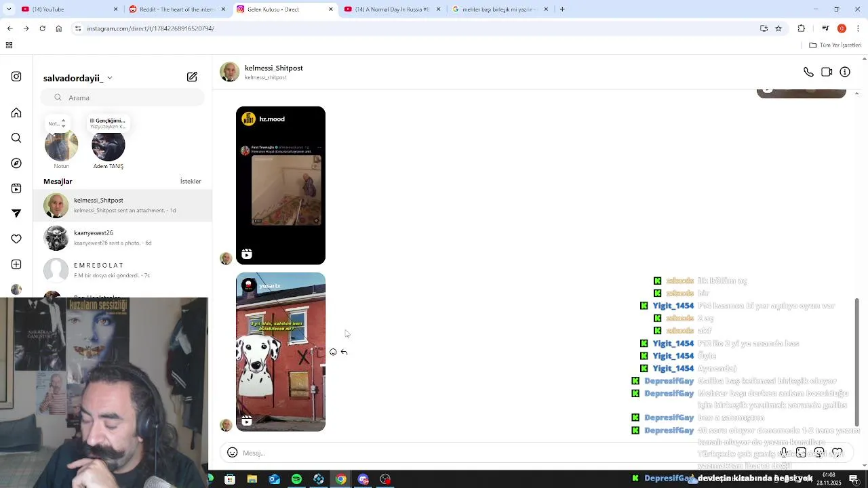Viewport: 868px width, 488px height.
Task: Reload the Instagram page
Action: pyautogui.click(x=42, y=28)
